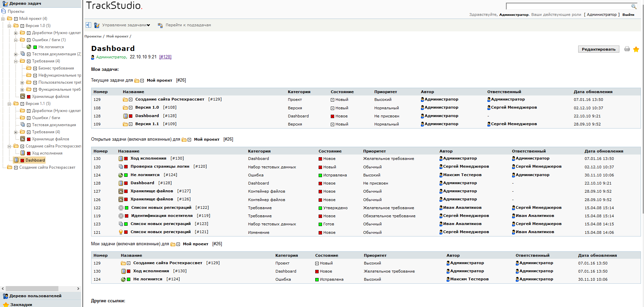Click the Выйти logout link
Image resolution: width=644 pixels, height=307 pixels.
click(628, 15)
